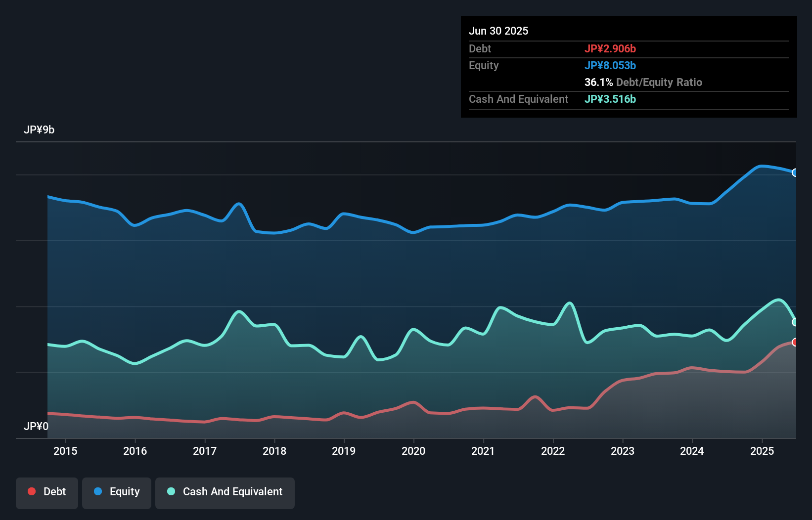Toggle the Cash And Equivalent series visibility
This screenshot has height=520, width=812.
[x=225, y=492]
